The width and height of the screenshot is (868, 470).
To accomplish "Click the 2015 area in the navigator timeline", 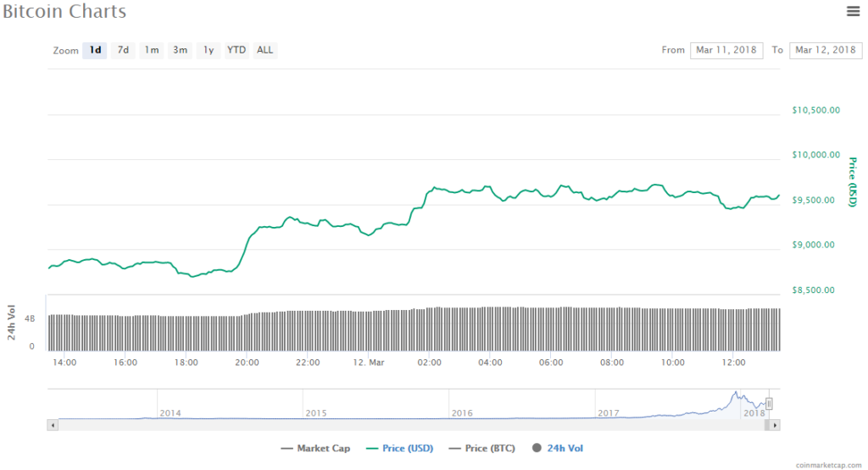I will (x=316, y=412).
